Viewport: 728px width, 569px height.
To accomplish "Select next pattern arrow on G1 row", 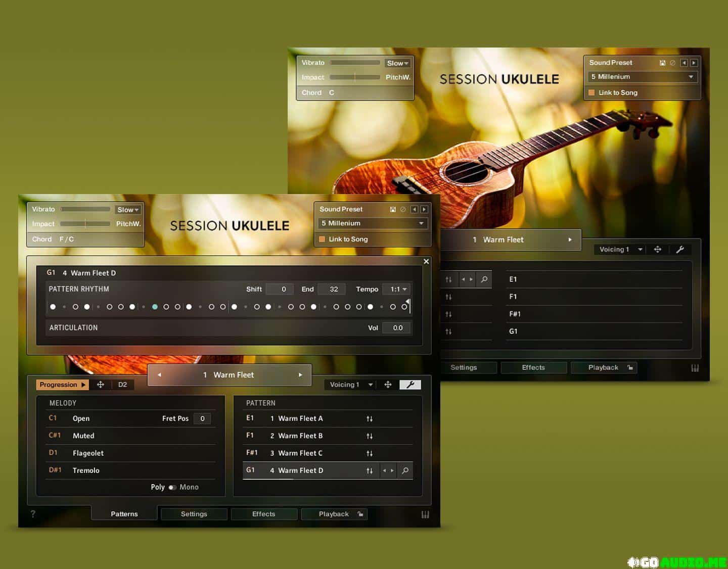I will (392, 470).
